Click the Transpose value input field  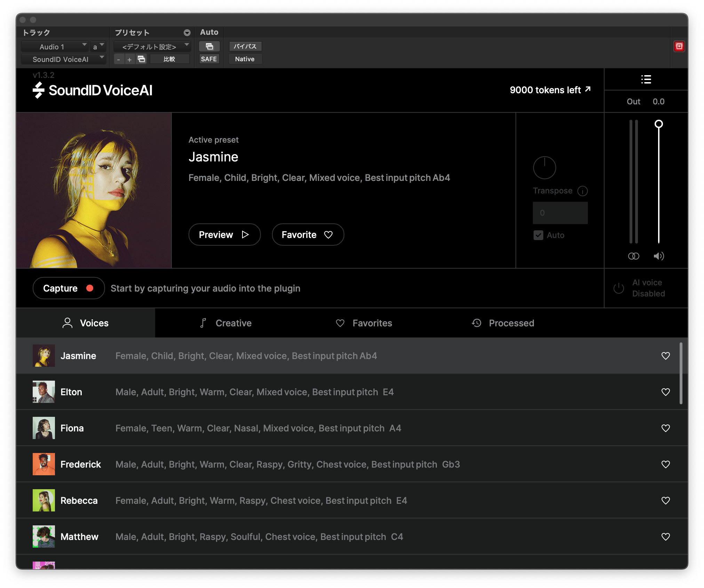click(560, 213)
